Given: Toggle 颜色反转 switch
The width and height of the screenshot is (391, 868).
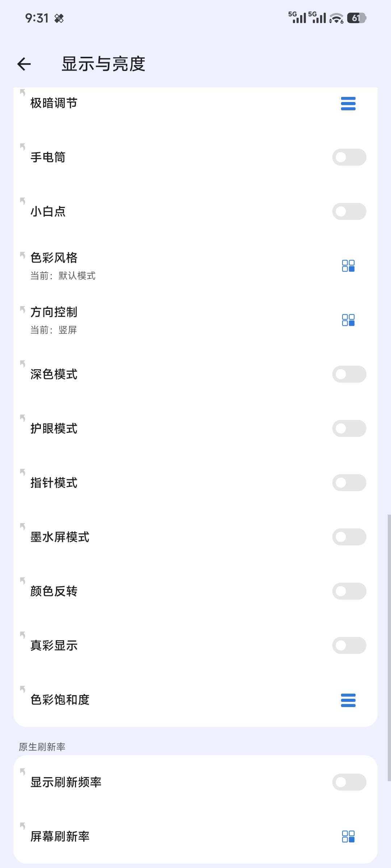Looking at the screenshot, I should [x=349, y=591].
